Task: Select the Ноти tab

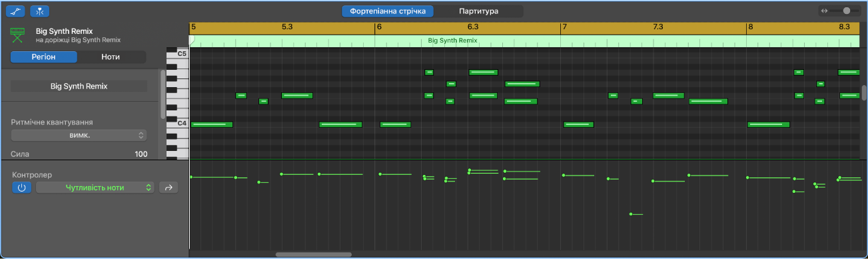Action: click(111, 57)
